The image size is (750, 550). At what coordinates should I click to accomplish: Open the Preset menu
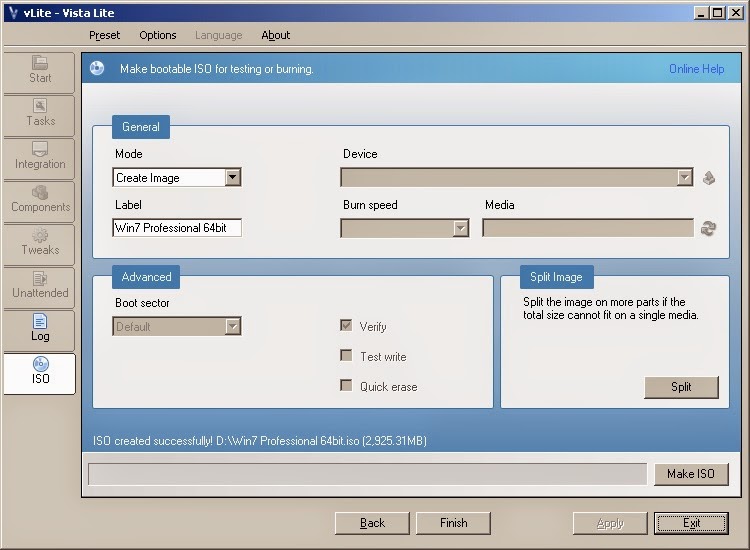(x=104, y=35)
